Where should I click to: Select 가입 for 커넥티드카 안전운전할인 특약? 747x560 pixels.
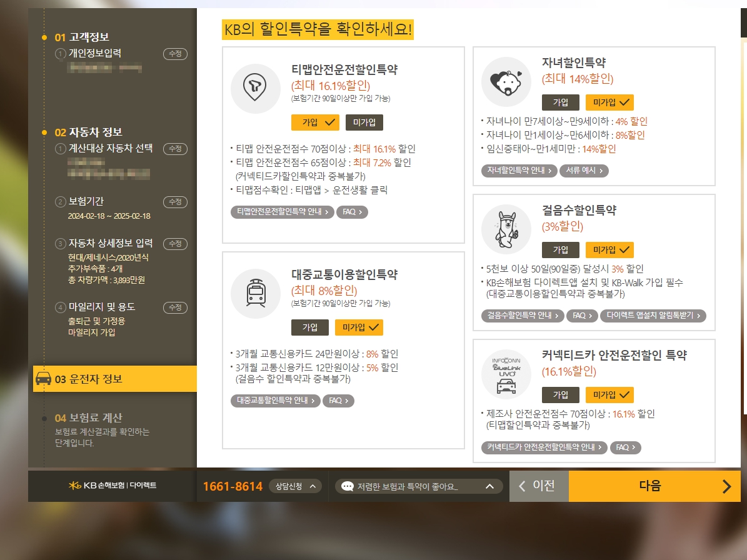point(561,395)
